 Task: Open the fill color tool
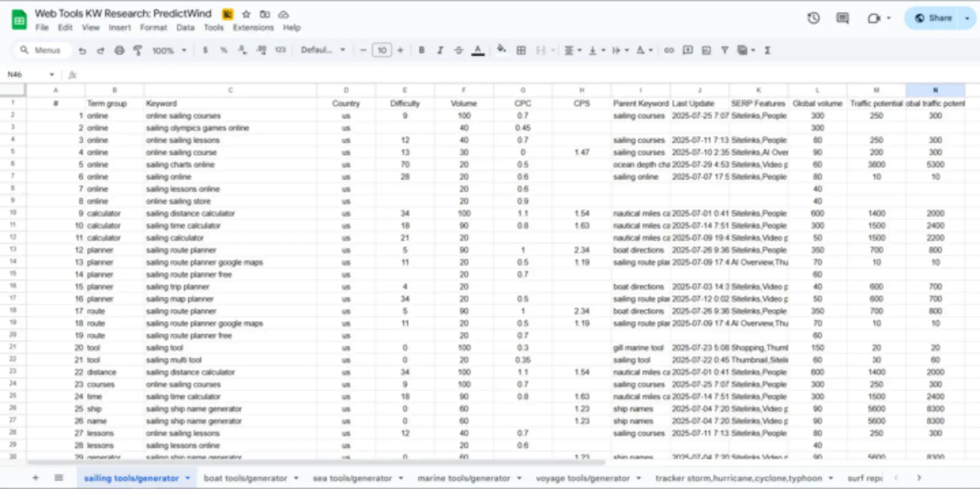point(501,50)
